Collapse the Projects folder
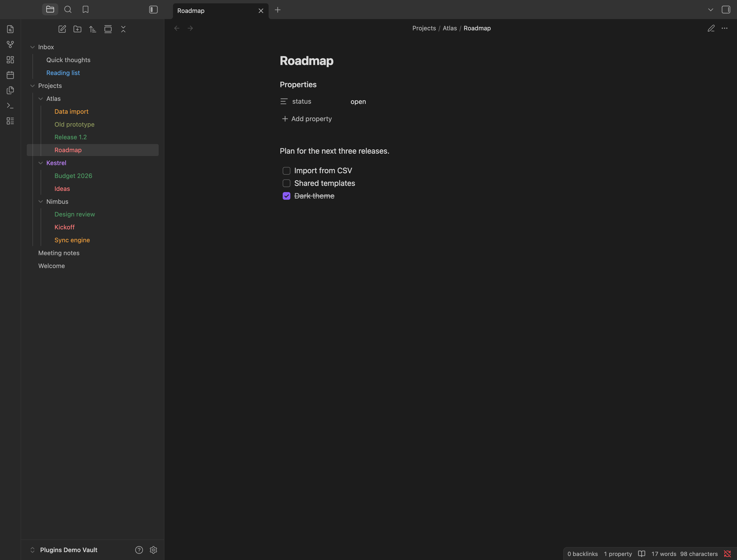This screenshot has width=737, height=560. pyautogui.click(x=32, y=86)
